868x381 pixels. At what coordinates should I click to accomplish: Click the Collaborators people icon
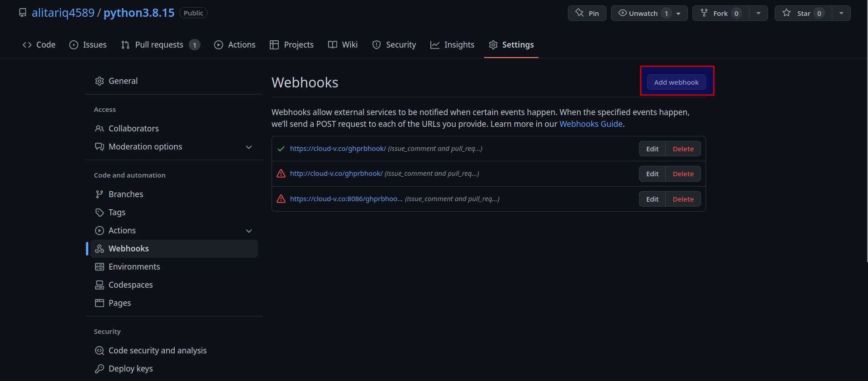click(100, 129)
